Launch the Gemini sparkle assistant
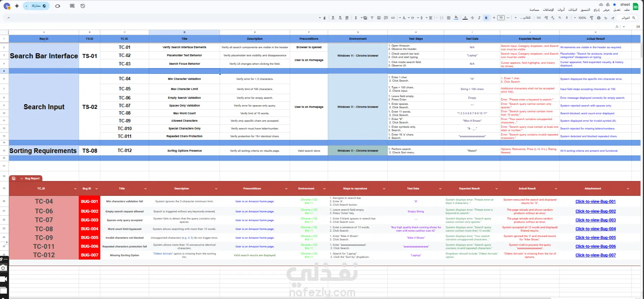 [x=17, y=6]
